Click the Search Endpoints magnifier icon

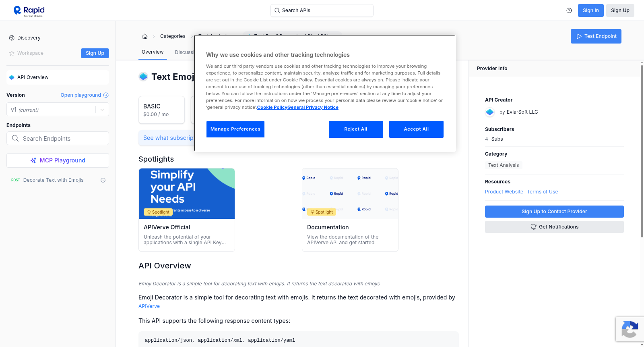click(15, 138)
